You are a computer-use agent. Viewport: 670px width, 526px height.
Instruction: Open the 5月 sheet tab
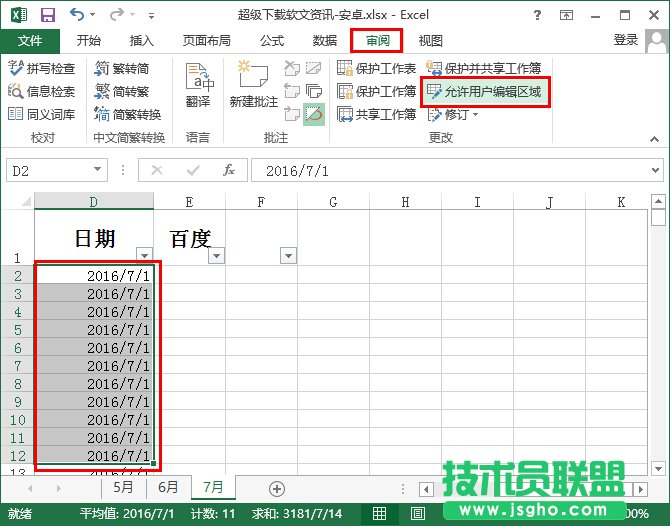click(123, 488)
